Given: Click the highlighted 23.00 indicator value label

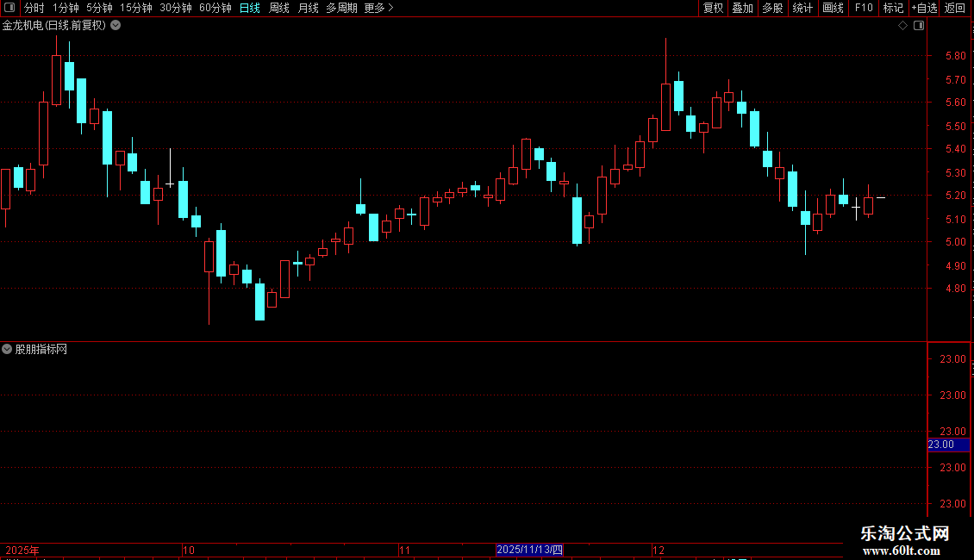Looking at the screenshot, I should pyautogui.click(x=948, y=445).
